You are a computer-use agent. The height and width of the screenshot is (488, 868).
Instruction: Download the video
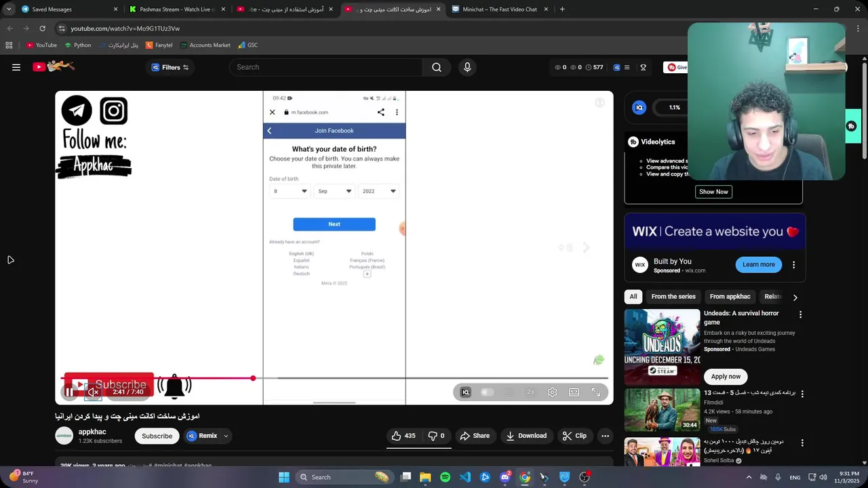[526, 436]
